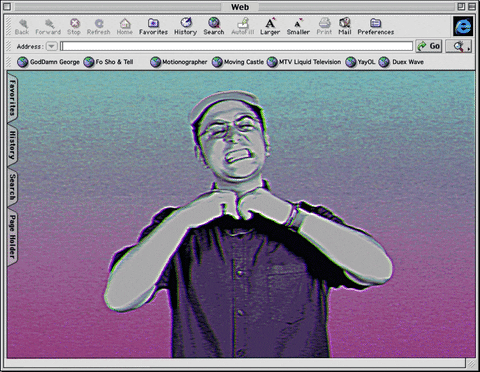The height and width of the screenshot is (372, 480).
Task: Click the Forward navigation icon
Action: tap(48, 27)
